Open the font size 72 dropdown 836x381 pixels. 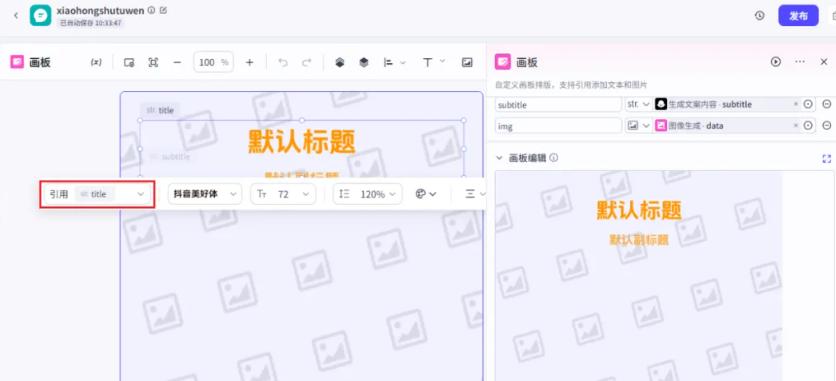point(283,194)
